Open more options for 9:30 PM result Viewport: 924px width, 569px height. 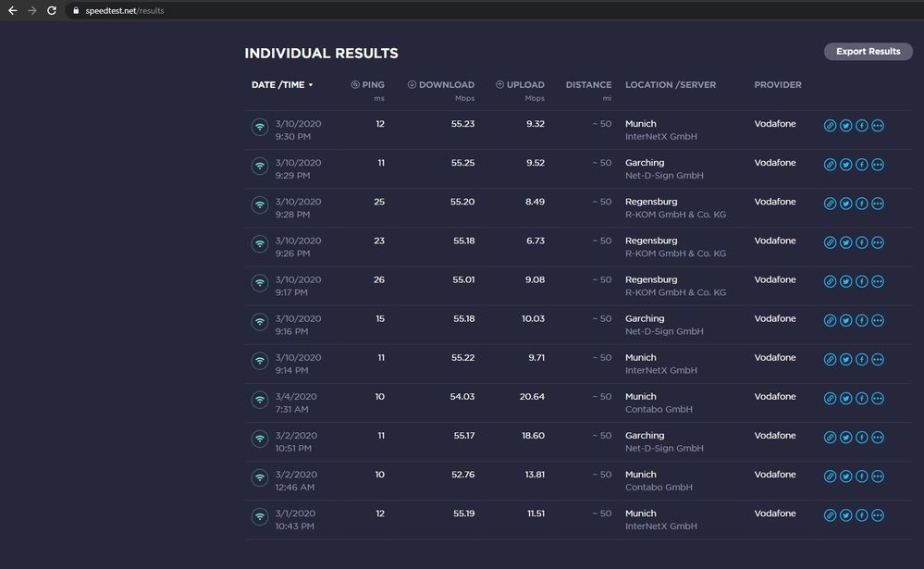click(878, 126)
